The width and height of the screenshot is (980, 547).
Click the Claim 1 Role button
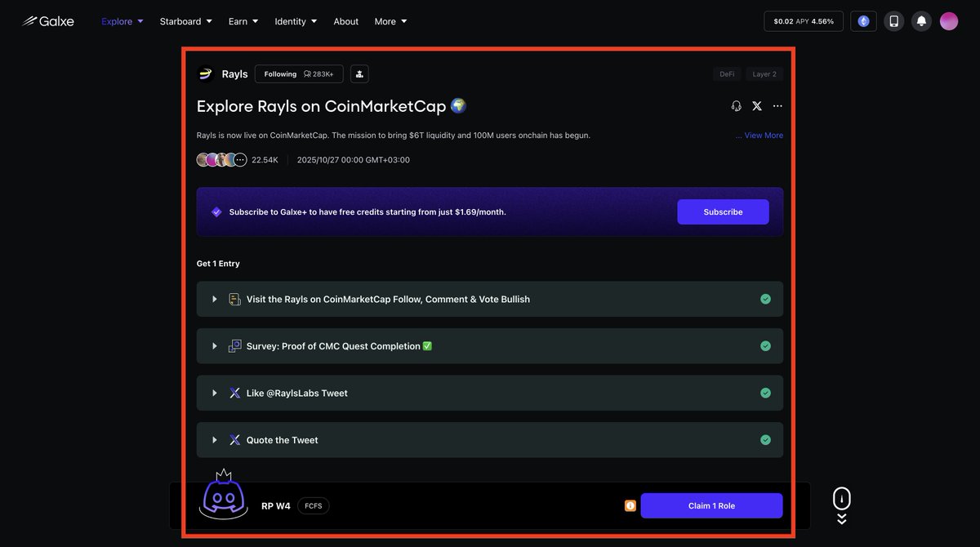click(711, 505)
